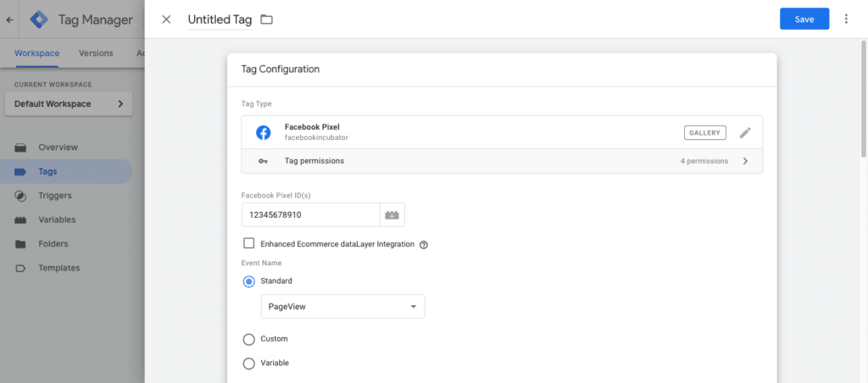Go to Templates in the sidebar

coord(59,268)
